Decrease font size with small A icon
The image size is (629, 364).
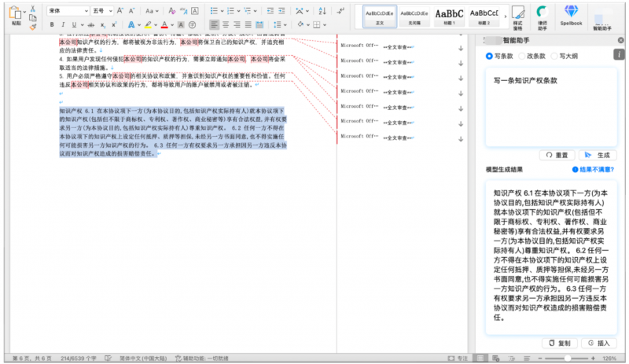pos(131,11)
